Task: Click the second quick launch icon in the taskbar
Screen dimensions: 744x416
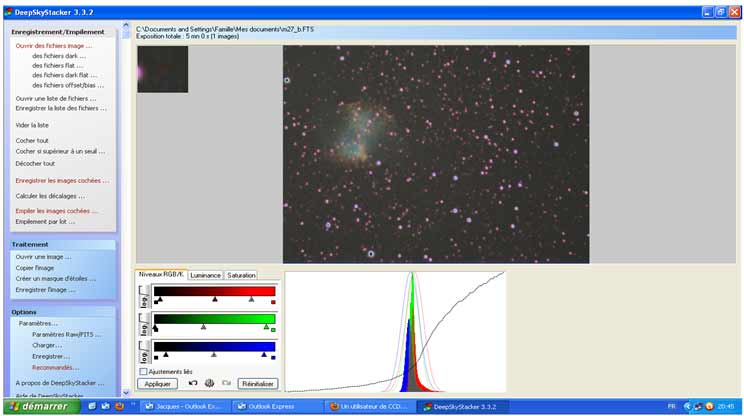Action: pyautogui.click(x=106, y=407)
